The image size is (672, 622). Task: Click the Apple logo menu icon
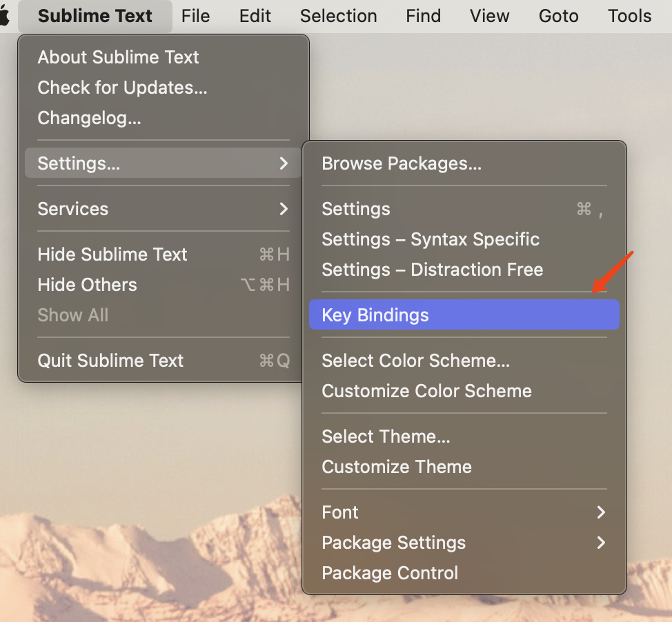[x=6, y=16]
